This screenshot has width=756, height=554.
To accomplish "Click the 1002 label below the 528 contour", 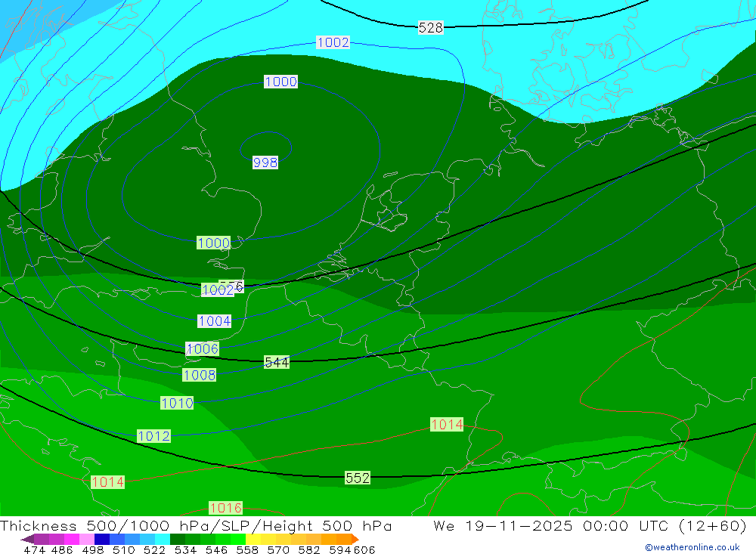I will coord(333,42).
